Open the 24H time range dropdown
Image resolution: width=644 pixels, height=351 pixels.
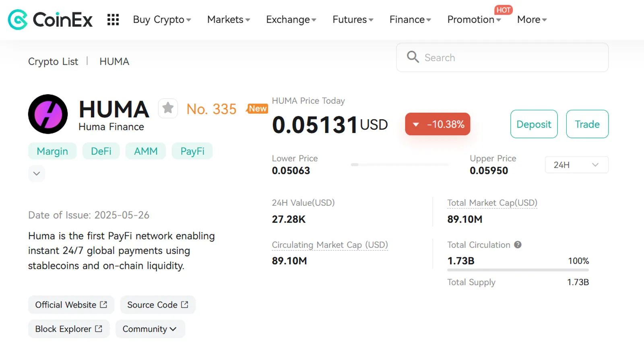pyautogui.click(x=576, y=165)
